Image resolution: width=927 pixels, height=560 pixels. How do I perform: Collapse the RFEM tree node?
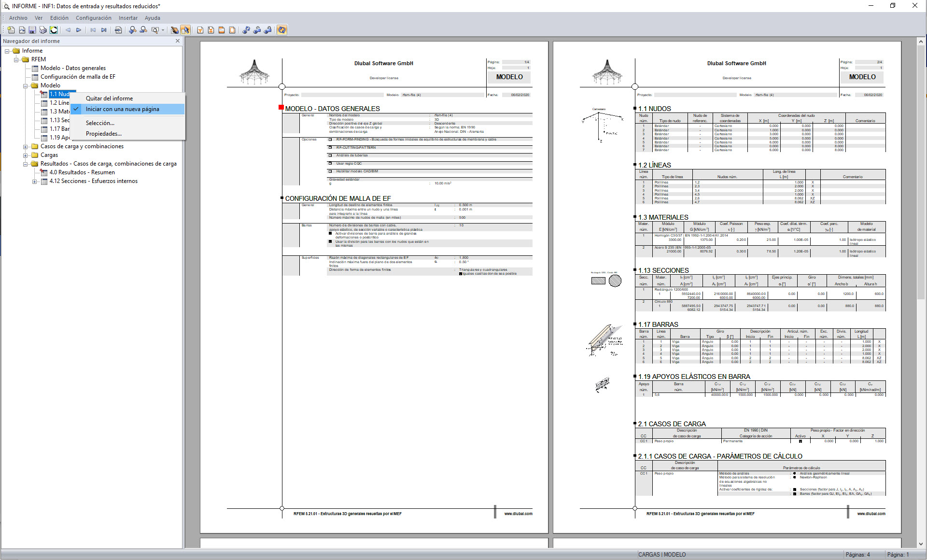click(x=16, y=59)
